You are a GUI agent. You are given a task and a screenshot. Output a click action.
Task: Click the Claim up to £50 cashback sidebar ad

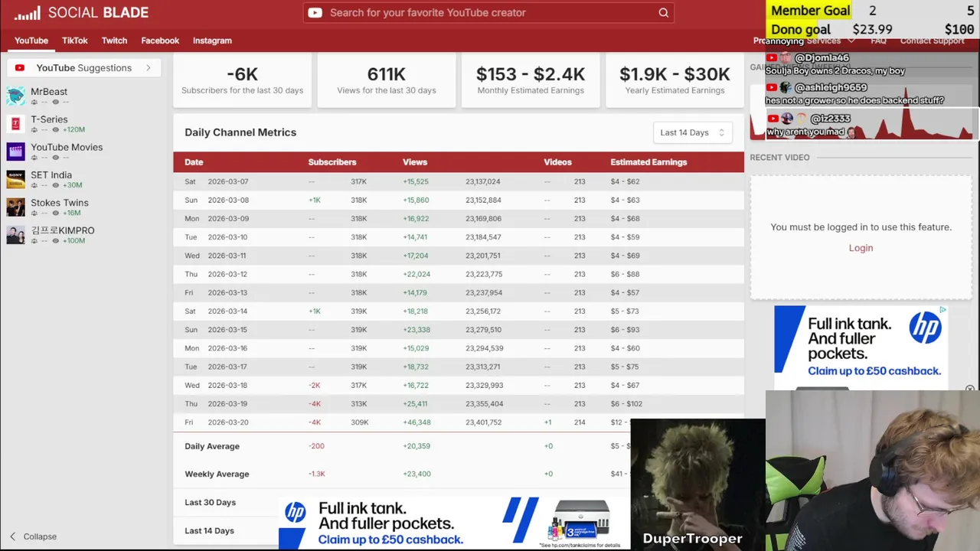coord(874,371)
